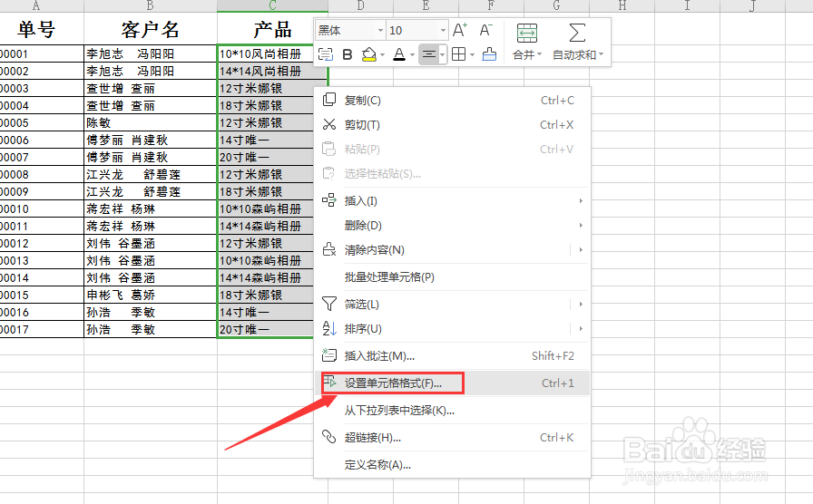813x504 pixels.
Task: Select customer cell in row 00006
Action: tap(151, 140)
